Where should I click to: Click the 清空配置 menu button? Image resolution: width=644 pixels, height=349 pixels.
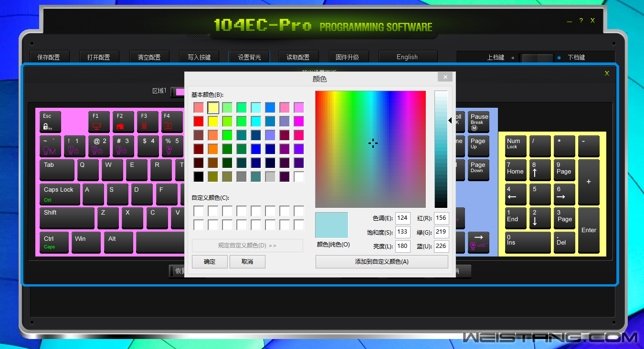[x=149, y=57]
